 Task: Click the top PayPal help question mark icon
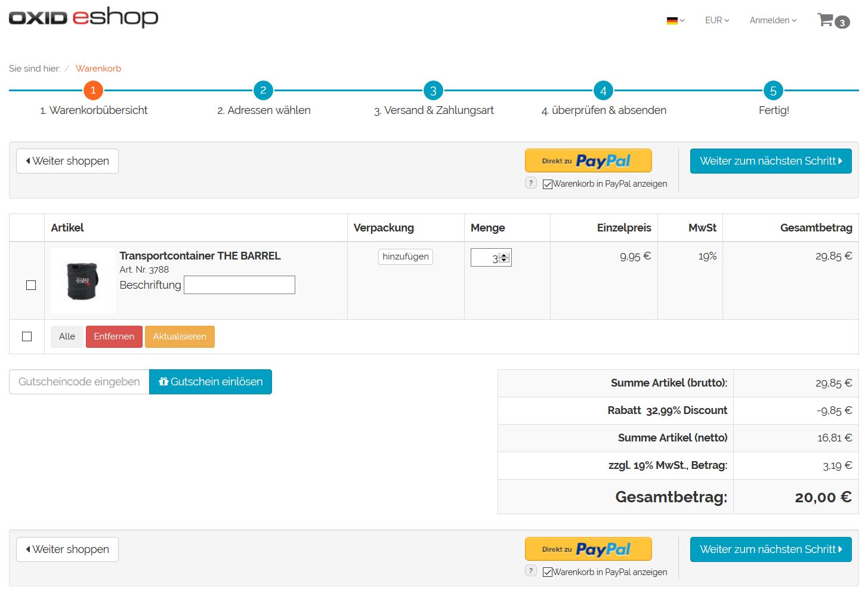pos(531,183)
